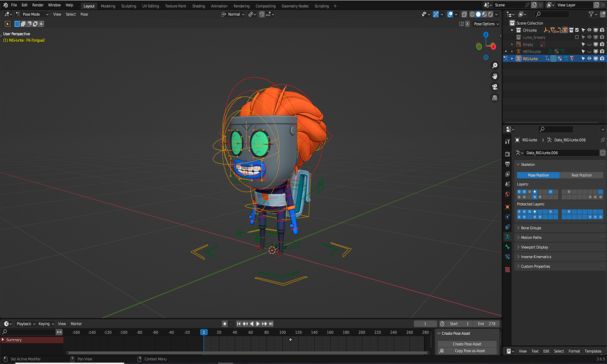This screenshot has width=607, height=364.
Task: Open the Render menu
Action: (37, 5)
